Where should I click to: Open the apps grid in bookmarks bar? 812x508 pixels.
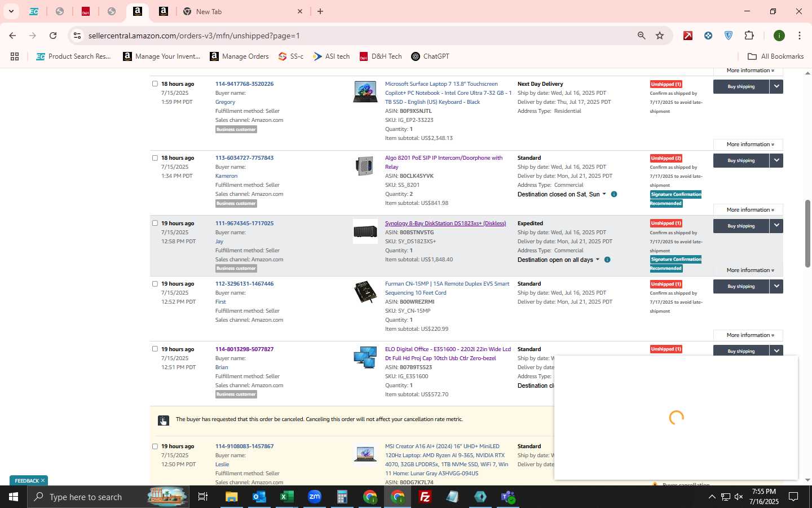pyautogui.click(x=15, y=56)
